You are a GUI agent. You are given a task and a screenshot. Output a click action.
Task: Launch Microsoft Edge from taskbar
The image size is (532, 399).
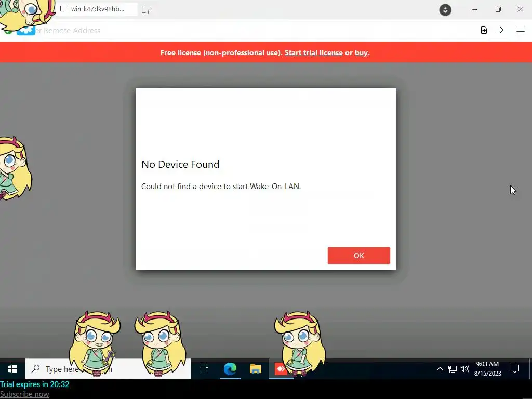(x=230, y=369)
